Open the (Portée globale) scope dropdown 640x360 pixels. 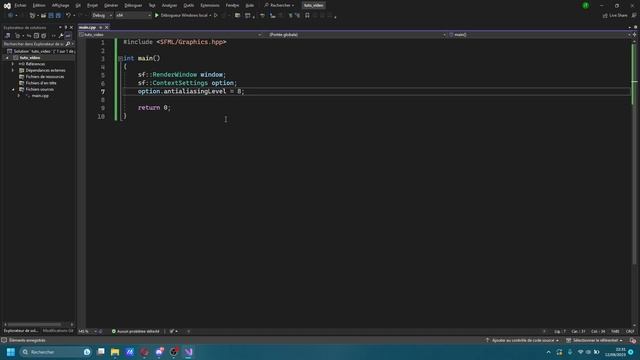pyautogui.click(x=355, y=35)
